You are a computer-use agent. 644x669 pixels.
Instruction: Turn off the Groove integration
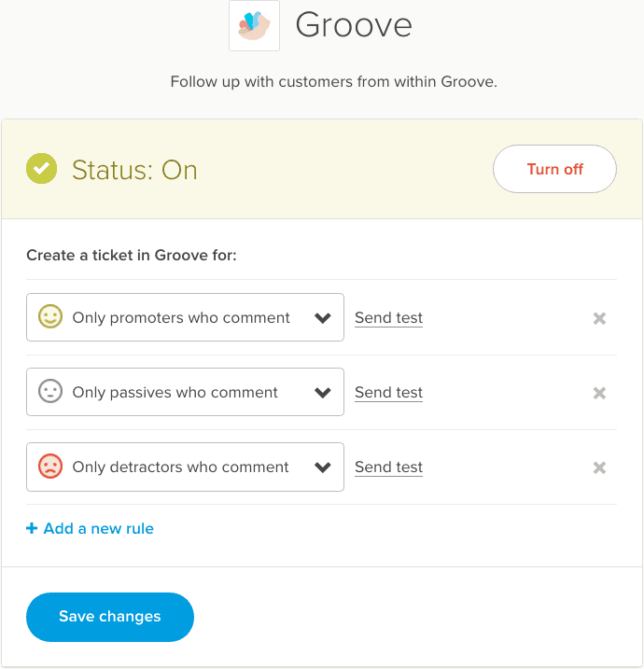click(x=554, y=169)
